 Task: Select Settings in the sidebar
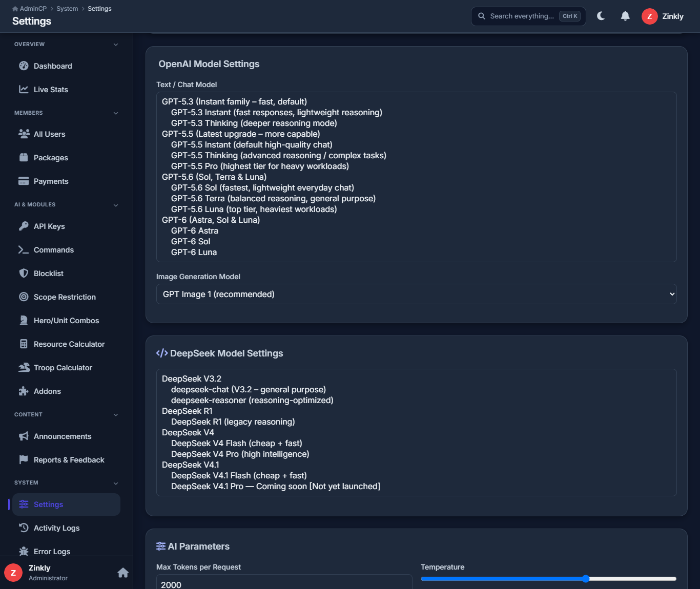(66, 504)
